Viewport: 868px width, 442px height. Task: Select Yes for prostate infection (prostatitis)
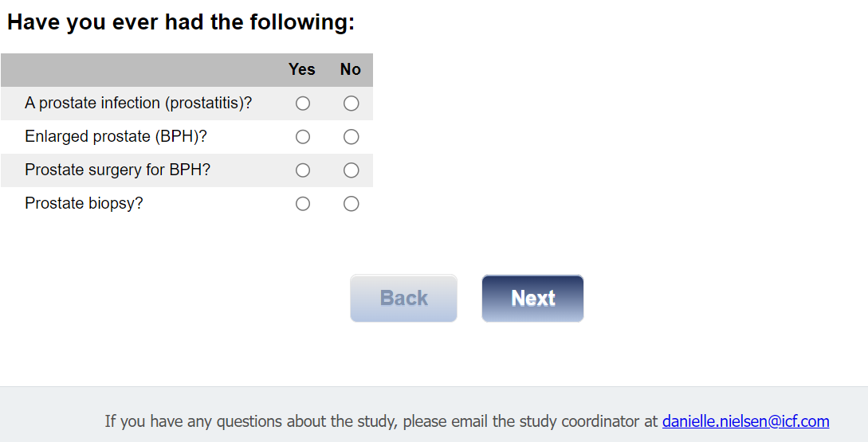tap(303, 104)
